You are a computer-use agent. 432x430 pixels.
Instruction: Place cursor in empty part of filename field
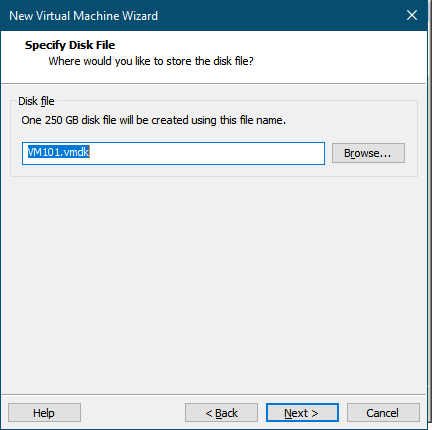coord(207,153)
